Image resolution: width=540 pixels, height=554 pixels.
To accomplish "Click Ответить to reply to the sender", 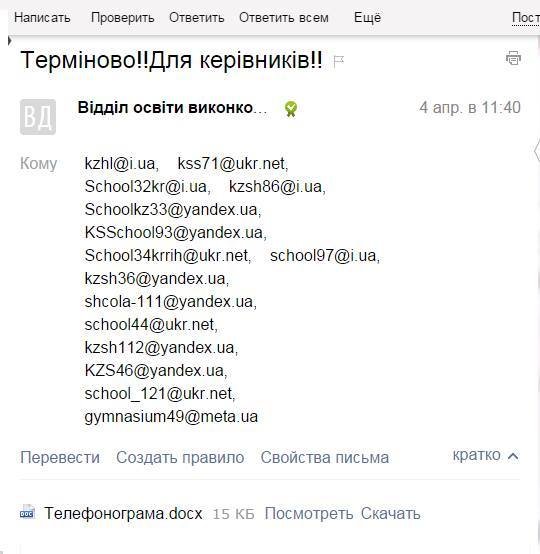I will pyautogui.click(x=197, y=18).
